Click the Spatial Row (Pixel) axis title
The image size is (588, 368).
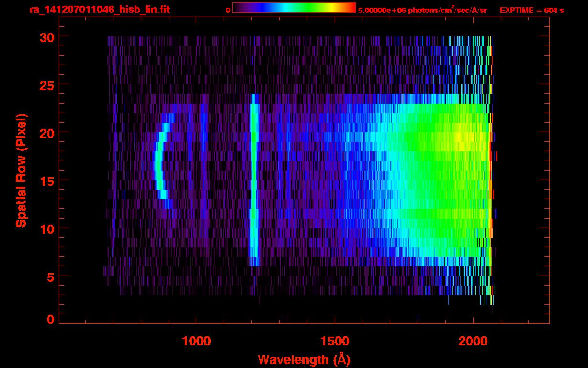click(x=21, y=170)
